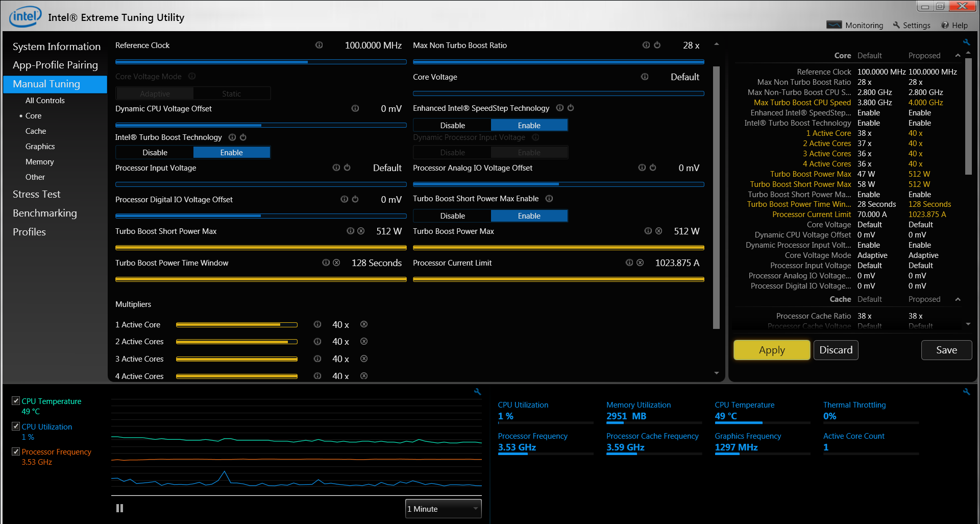Click the reset icon for Turbo Boost Power Time Window
Screen dimensions: 980x524
click(336, 263)
